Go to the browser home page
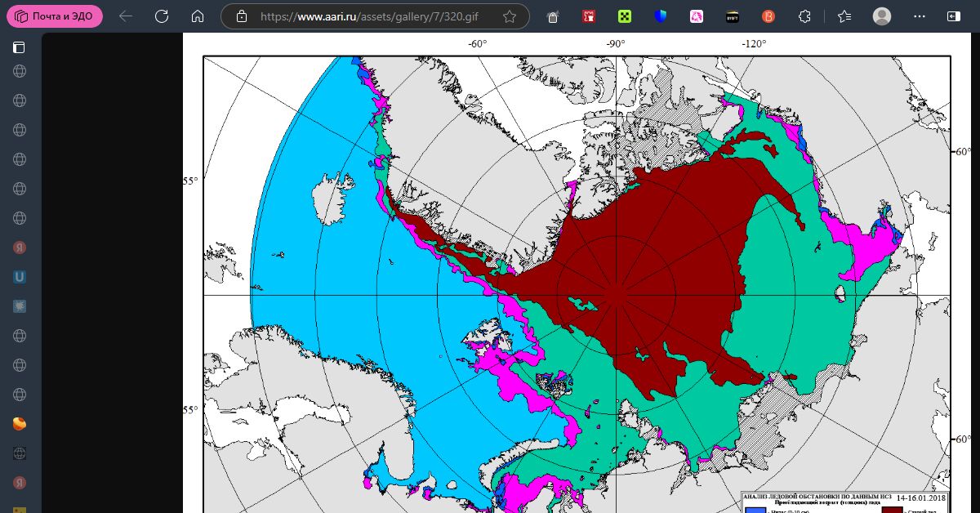980x513 pixels. coord(197,16)
